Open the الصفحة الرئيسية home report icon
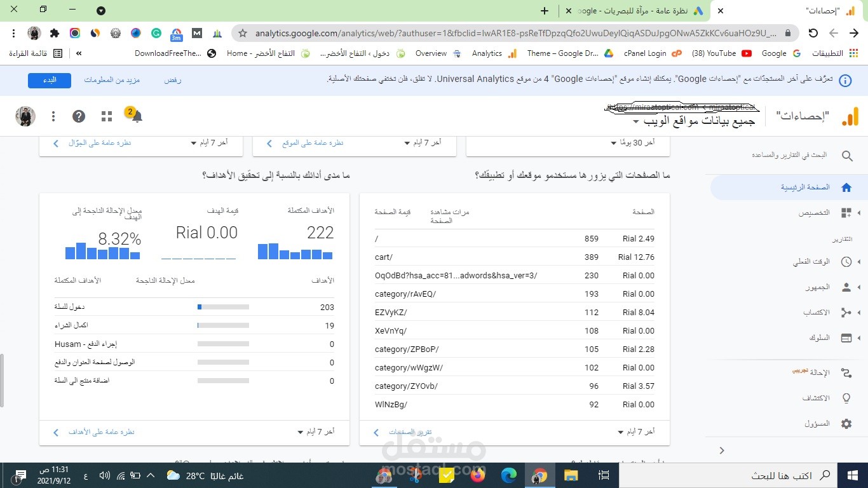Image resolution: width=868 pixels, height=488 pixels. [846, 187]
